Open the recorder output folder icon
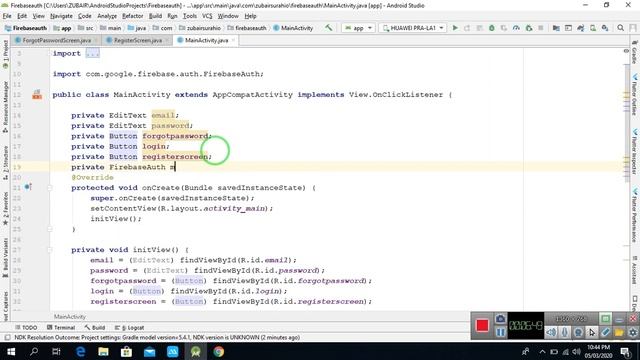 point(619,332)
